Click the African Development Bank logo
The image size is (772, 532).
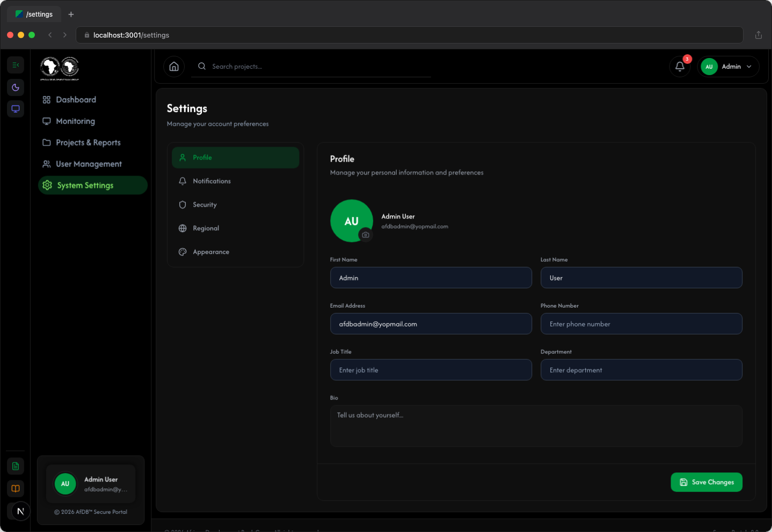pos(60,68)
